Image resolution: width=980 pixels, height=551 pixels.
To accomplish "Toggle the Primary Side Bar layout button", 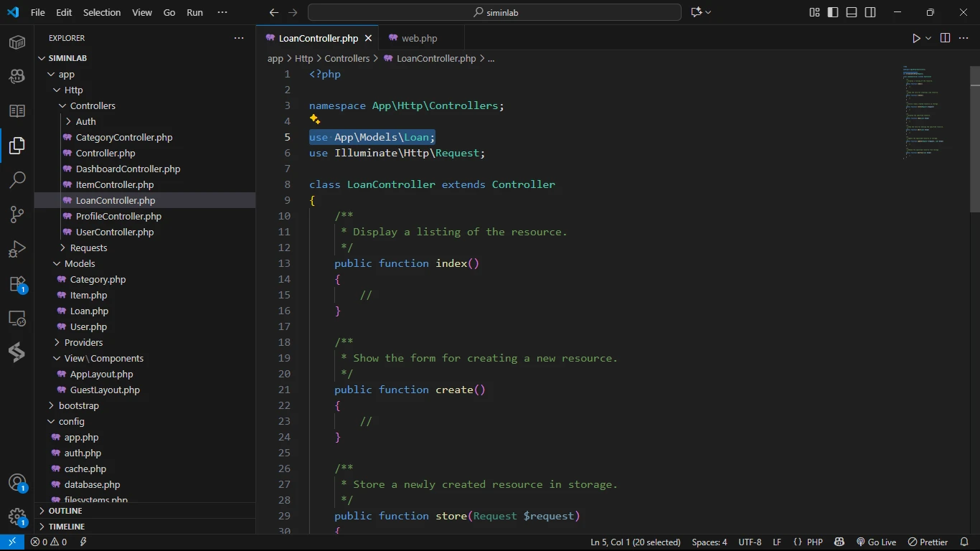I will click(833, 12).
